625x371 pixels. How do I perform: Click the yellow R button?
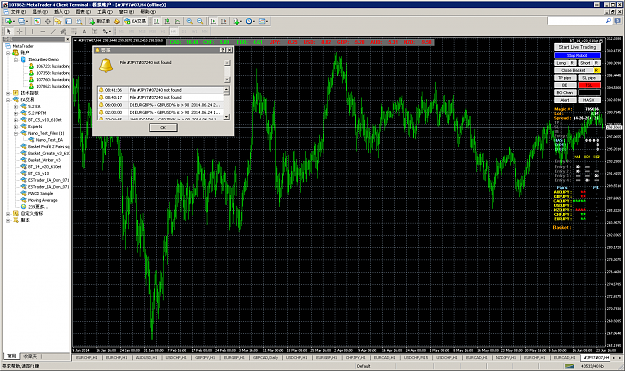click(597, 70)
